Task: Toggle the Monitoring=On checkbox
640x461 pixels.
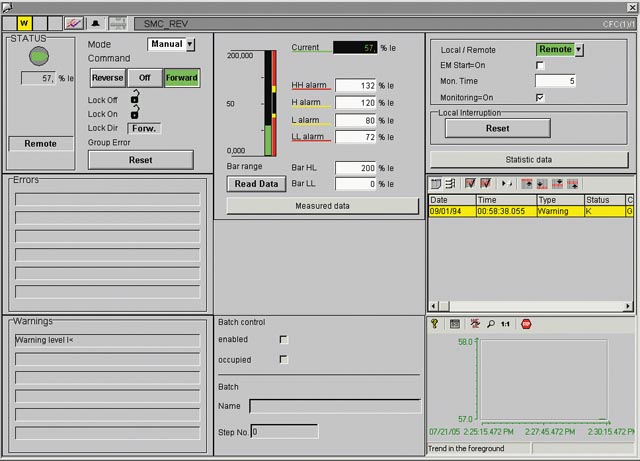Action: point(540,97)
